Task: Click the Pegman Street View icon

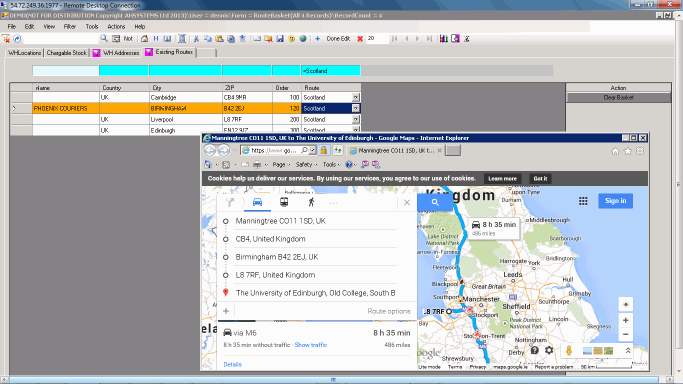Action: pos(568,350)
